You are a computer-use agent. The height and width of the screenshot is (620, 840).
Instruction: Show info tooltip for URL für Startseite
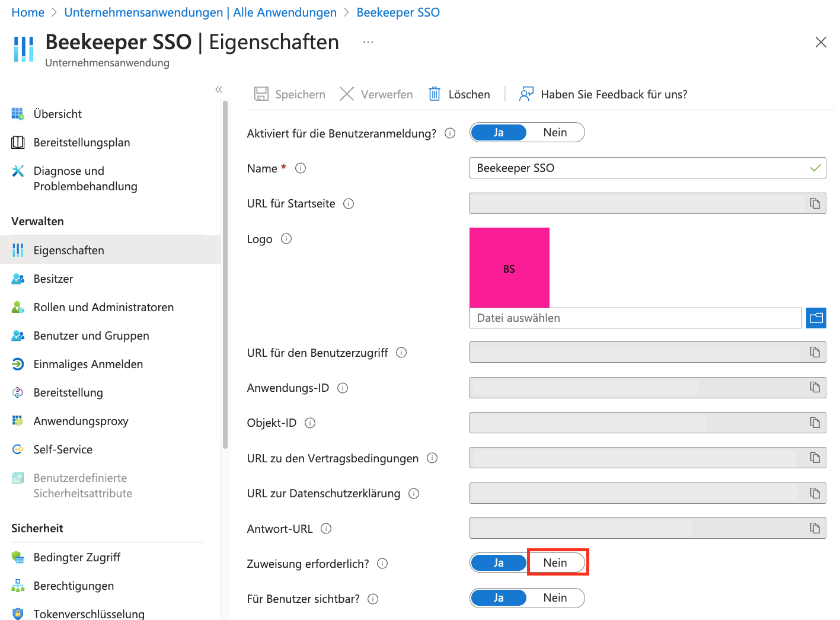349,204
